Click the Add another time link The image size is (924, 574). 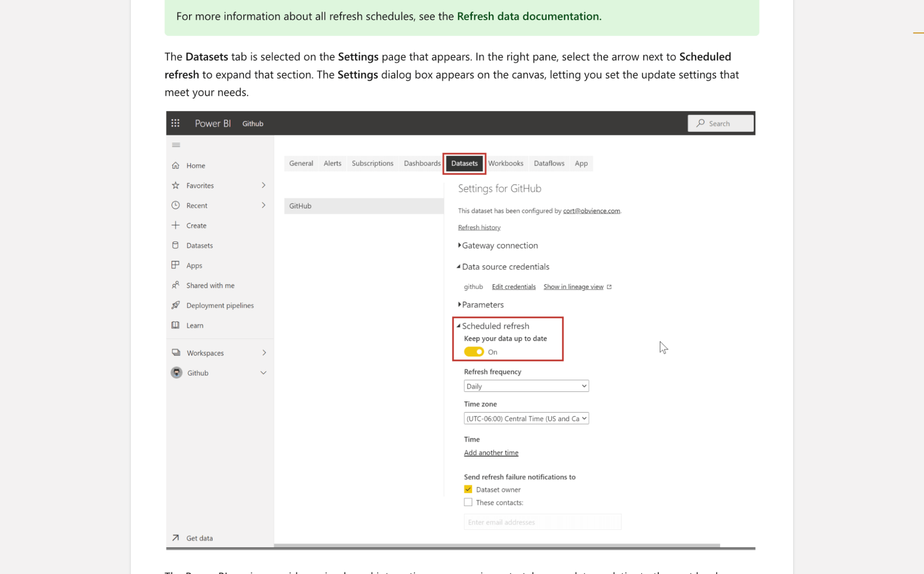tap(491, 452)
